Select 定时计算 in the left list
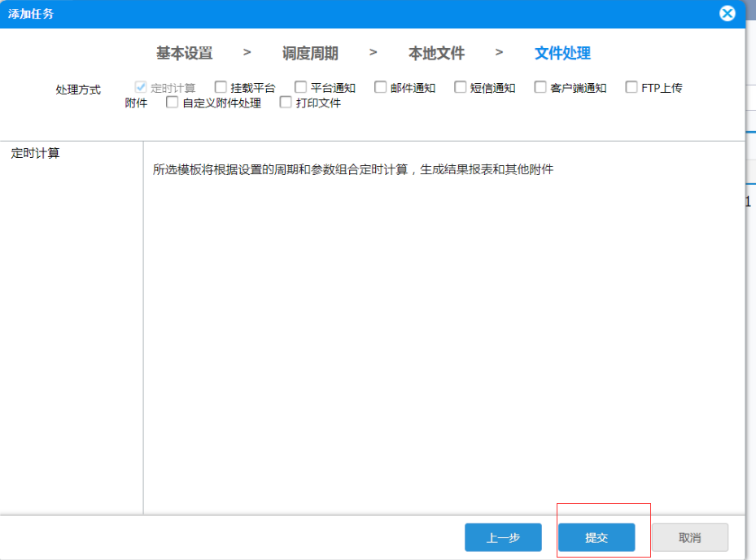Screen dimensions: 756x560 pyautogui.click(x=35, y=153)
